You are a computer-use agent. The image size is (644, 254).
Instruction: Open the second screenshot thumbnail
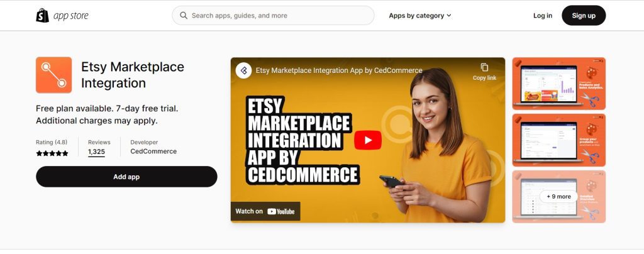tap(558, 140)
